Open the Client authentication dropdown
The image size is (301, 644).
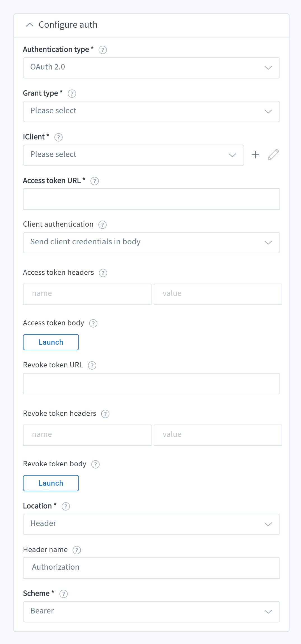[x=151, y=243]
